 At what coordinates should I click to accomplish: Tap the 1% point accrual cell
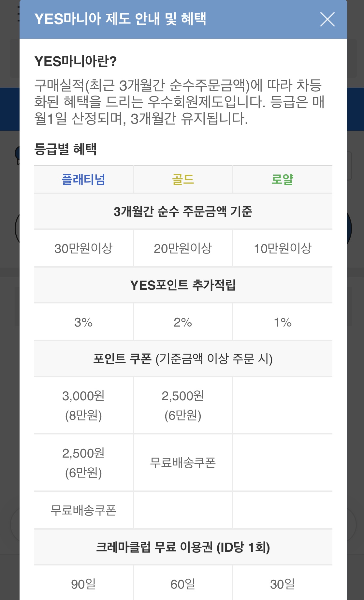(x=283, y=322)
